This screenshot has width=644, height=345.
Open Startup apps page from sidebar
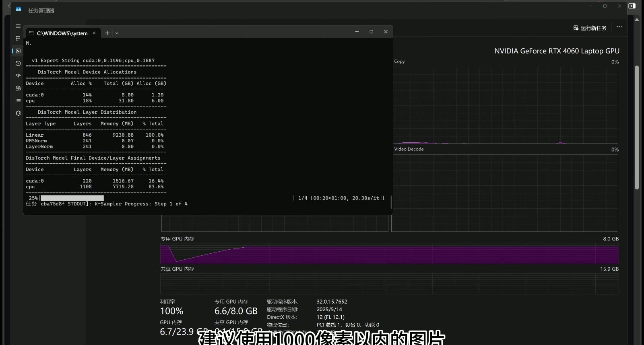point(18,76)
